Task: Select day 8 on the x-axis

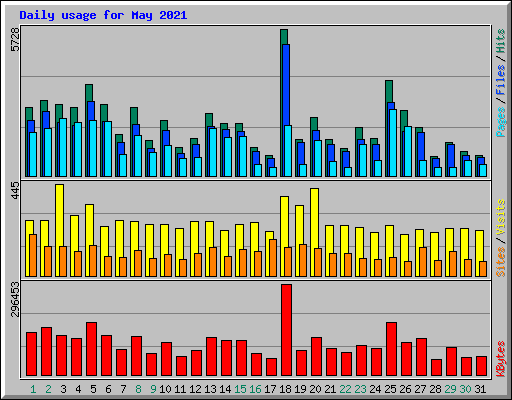Action: 138,389
